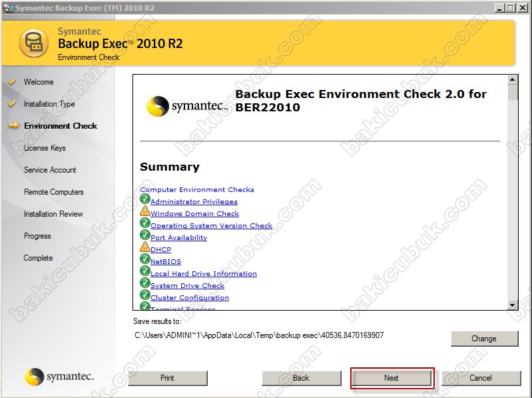Click the report's vertical scrollbar thumb
The width and height of the screenshot is (532, 398).
pos(512,93)
